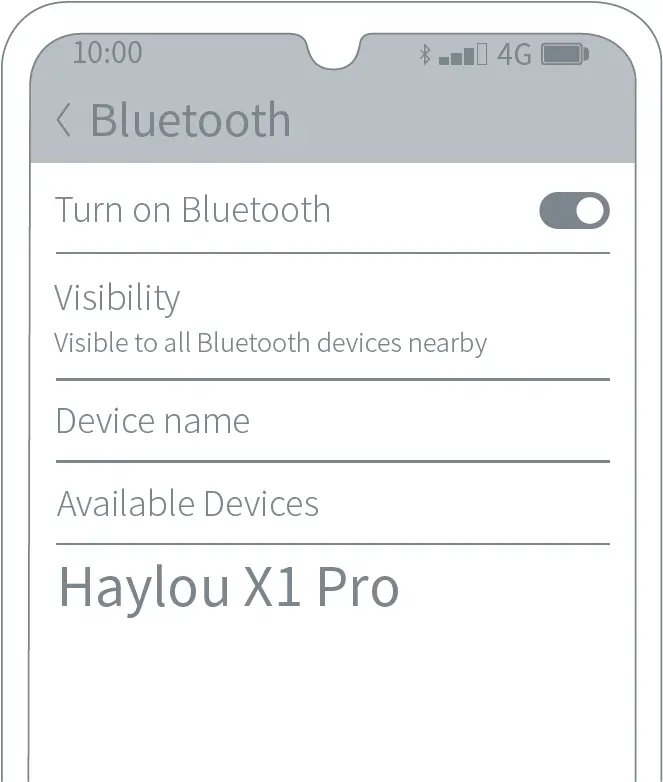Image resolution: width=663 pixels, height=782 pixels.
Task: Tap the Visibility heading text
Action: (x=117, y=299)
